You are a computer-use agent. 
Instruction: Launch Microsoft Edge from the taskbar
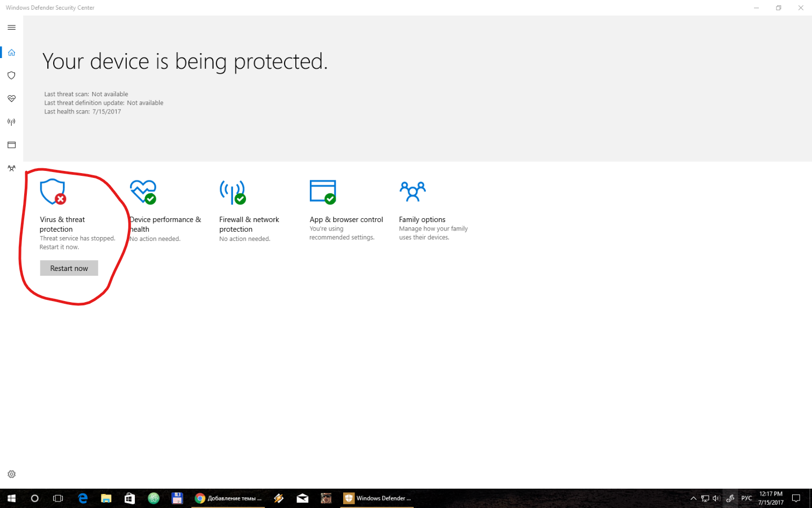pyautogui.click(x=83, y=498)
